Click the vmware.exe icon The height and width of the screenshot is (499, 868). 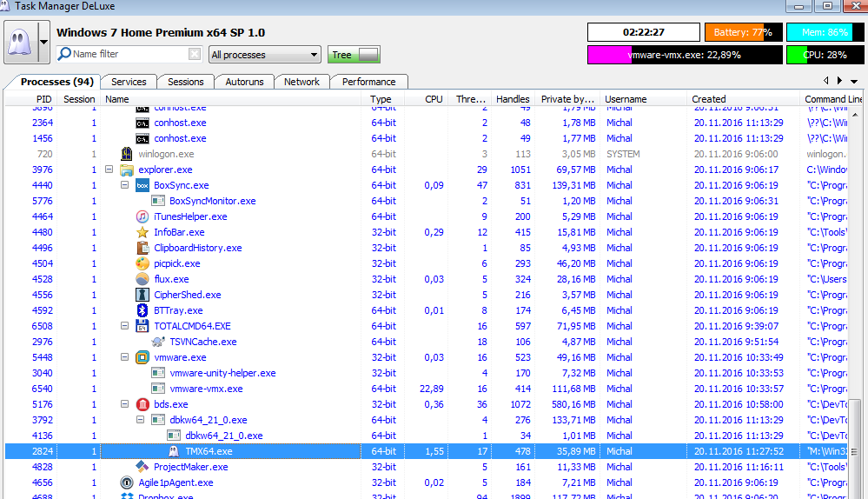point(142,357)
